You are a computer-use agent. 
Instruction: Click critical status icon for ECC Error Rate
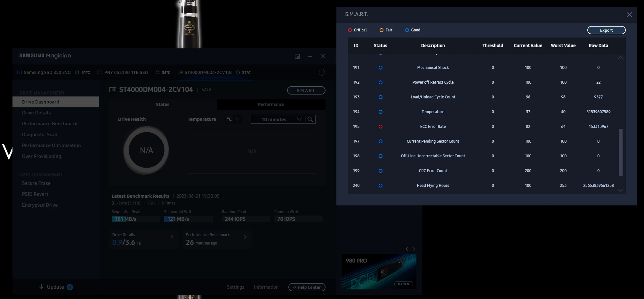[380, 127]
